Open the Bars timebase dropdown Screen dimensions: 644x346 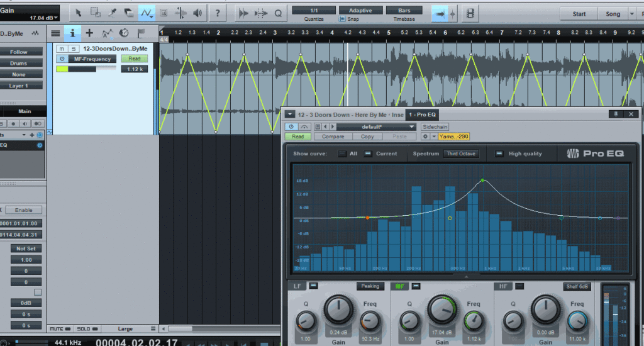pos(404,10)
